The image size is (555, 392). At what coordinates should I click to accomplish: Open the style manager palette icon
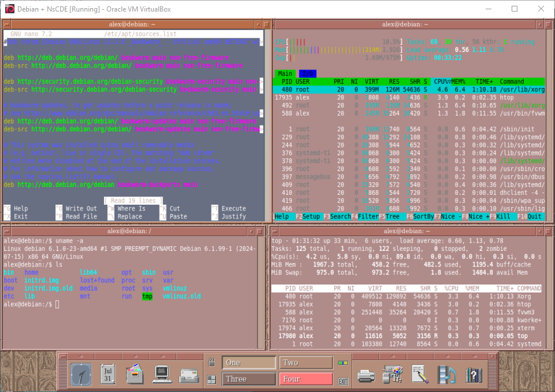pos(393,375)
